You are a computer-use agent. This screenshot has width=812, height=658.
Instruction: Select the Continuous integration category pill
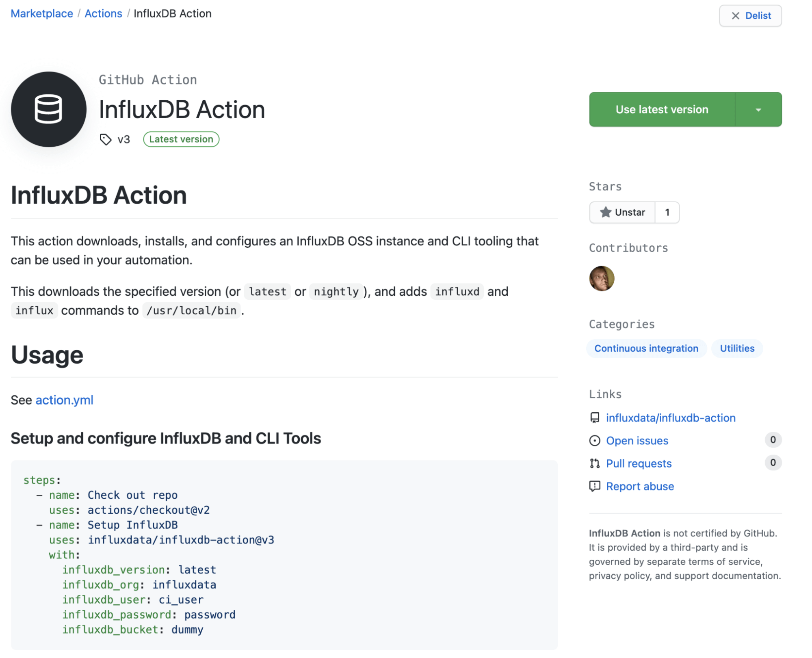click(x=646, y=348)
